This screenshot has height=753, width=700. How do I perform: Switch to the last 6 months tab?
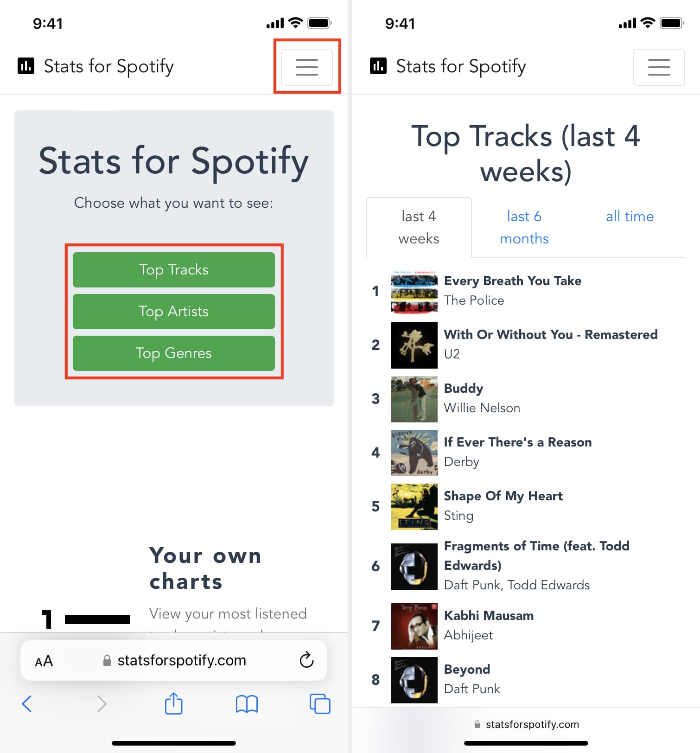pyautogui.click(x=524, y=227)
